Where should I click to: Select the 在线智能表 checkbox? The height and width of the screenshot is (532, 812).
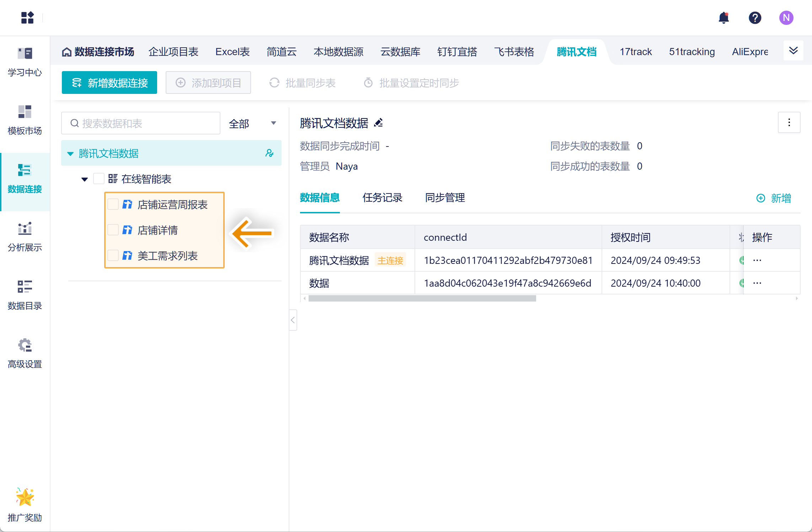98,179
